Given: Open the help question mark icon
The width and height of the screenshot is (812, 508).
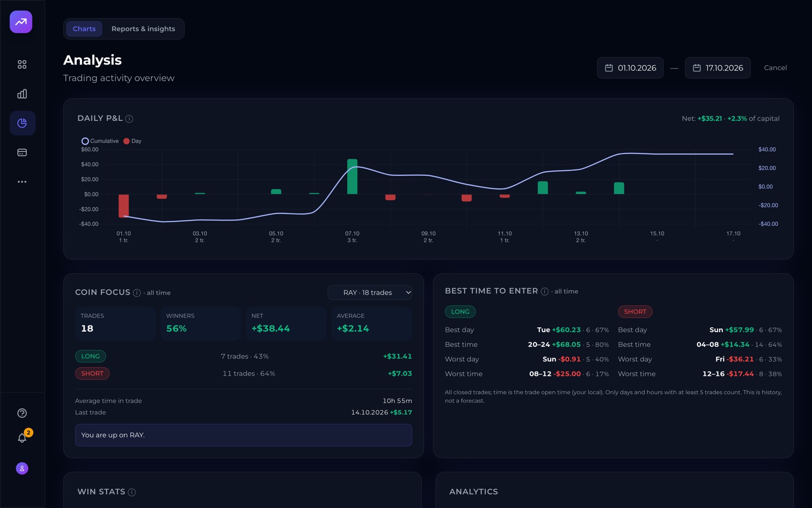Looking at the screenshot, I should (x=22, y=413).
